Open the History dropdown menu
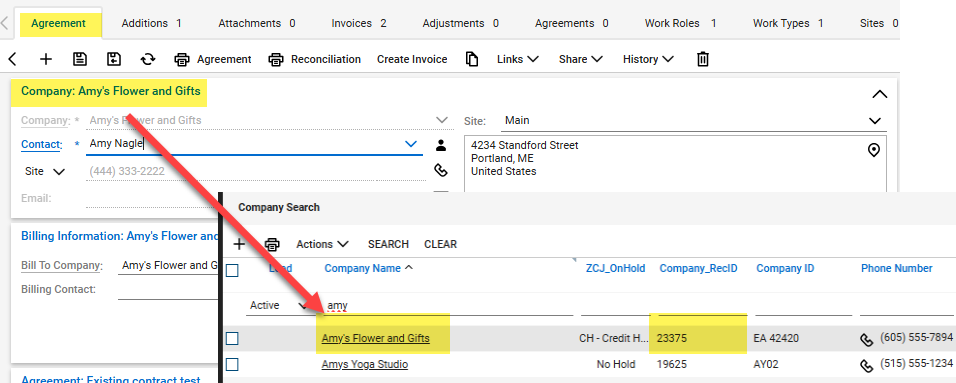This screenshot has height=383, width=956. tap(647, 59)
